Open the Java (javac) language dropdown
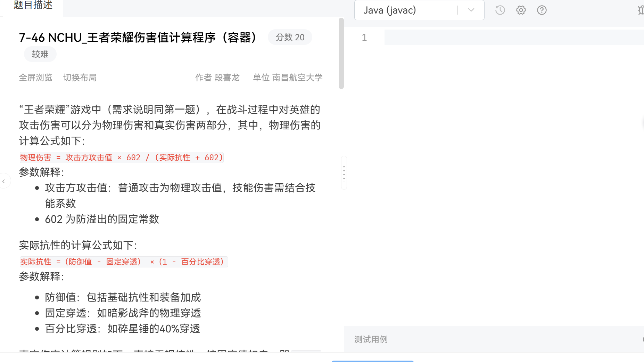The image size is (644, 362). 419,10
